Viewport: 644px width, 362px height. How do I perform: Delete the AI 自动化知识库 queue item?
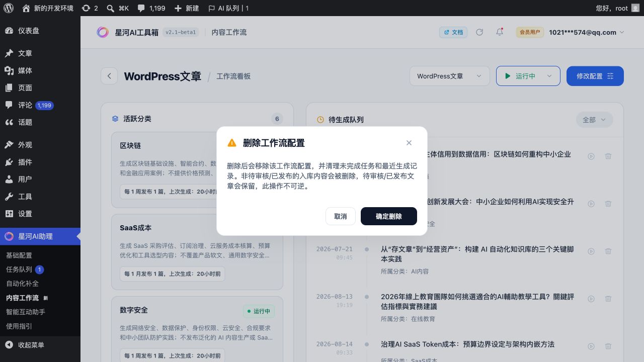[608, 251]
